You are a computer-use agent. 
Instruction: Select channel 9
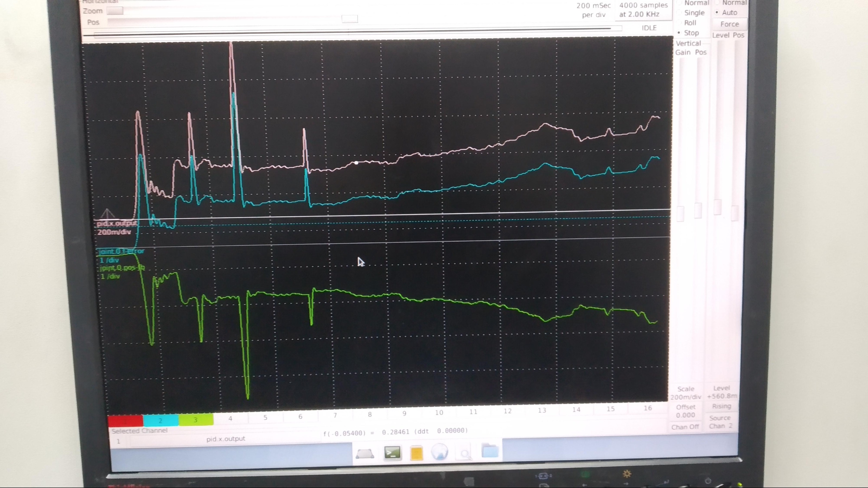tap(404, 413)
